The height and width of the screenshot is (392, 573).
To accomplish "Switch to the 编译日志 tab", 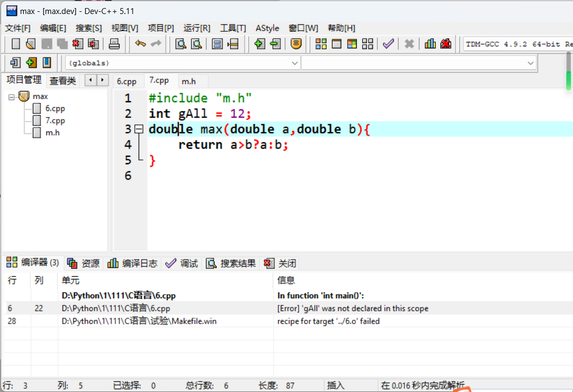I will point(133,263).
